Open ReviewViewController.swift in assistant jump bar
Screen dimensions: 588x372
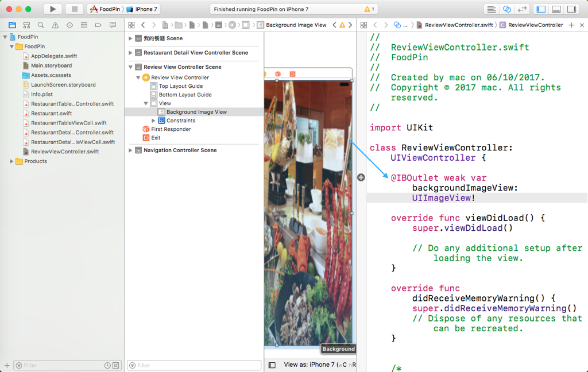[x=459, y=25]
